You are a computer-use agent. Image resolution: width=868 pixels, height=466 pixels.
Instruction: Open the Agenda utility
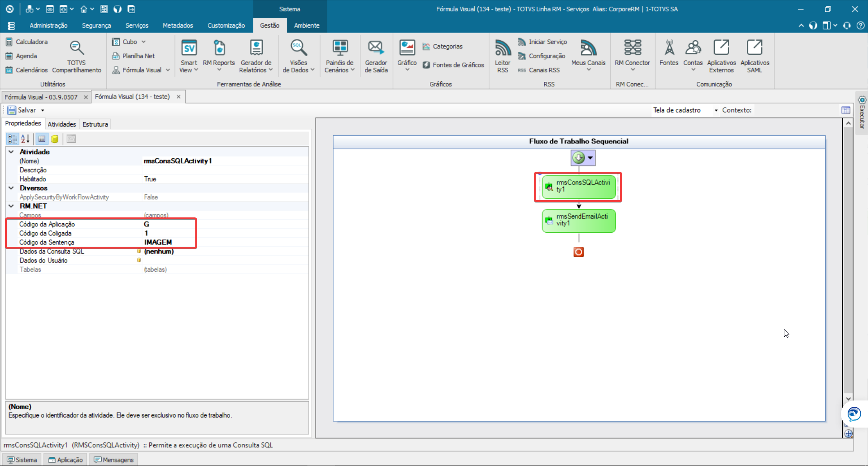coord(21,56)
